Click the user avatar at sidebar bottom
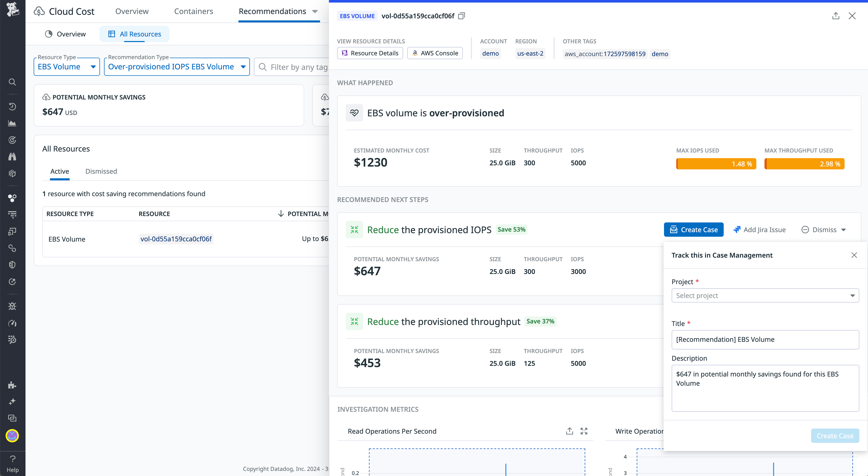Image resolution: width=868 pixels, height=476 pixels. pos(12,435)
